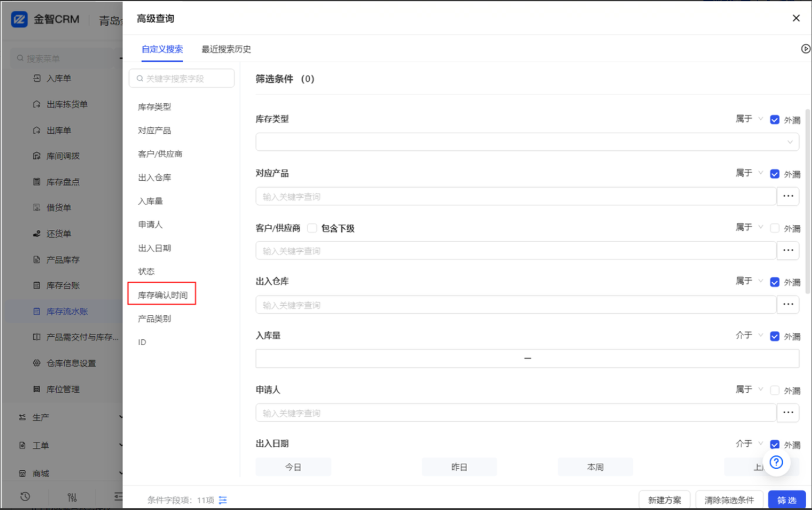Click the 借货单 sidebar icon
This screenshot has width=812, height=510.
[37, 207]
